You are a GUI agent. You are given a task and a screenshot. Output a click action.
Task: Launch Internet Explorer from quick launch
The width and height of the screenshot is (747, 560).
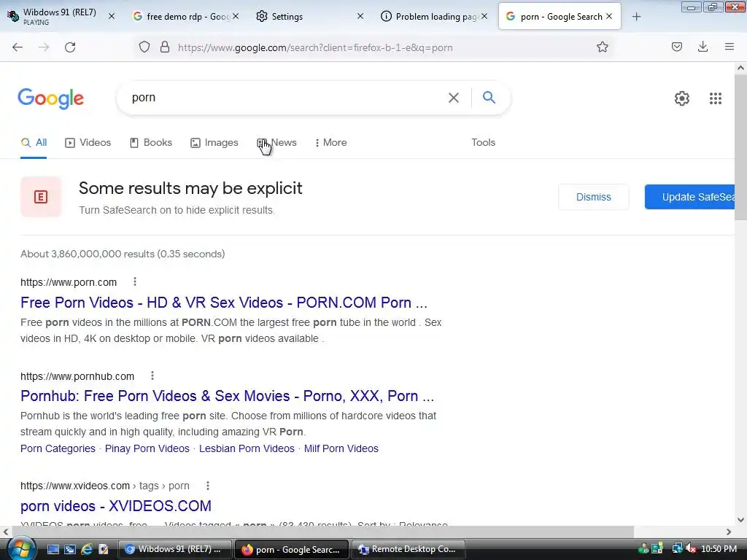coord(86,549)
